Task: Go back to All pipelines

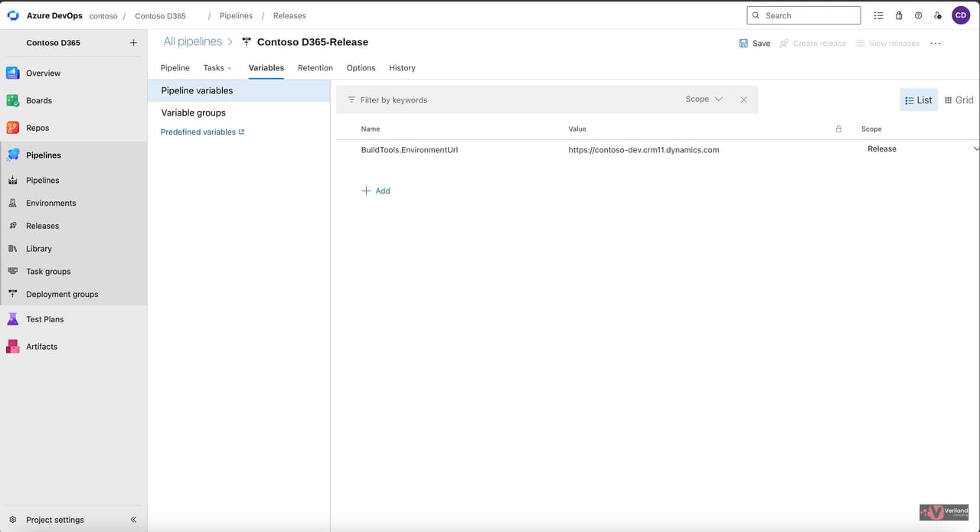Action: (192, 41)
